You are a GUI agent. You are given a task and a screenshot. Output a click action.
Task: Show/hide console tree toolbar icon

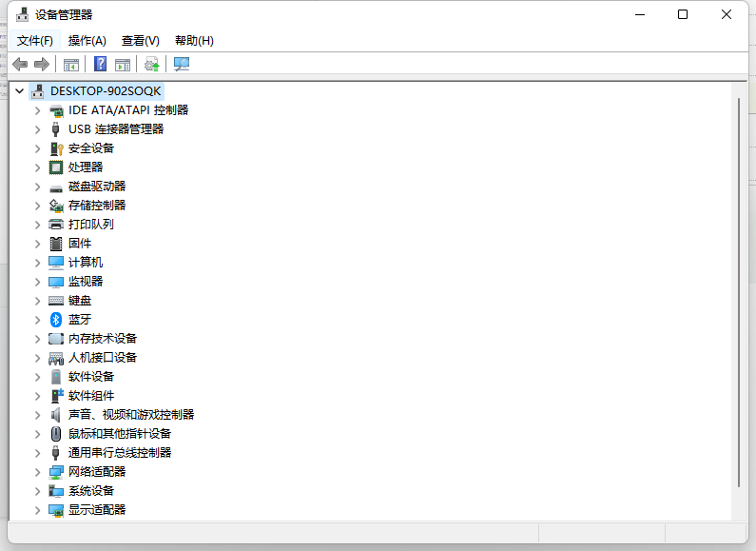(x=71, y=64)
